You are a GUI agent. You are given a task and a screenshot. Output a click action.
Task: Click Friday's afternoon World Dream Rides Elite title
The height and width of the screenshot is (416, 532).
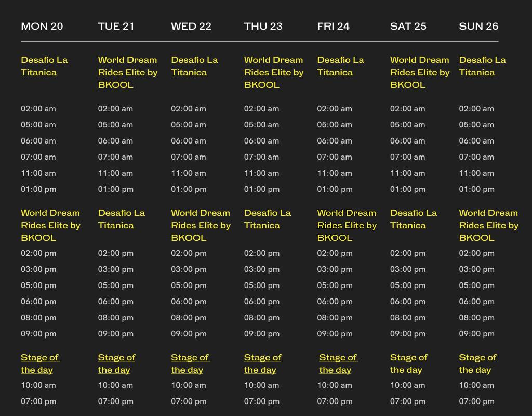point(347,225)
